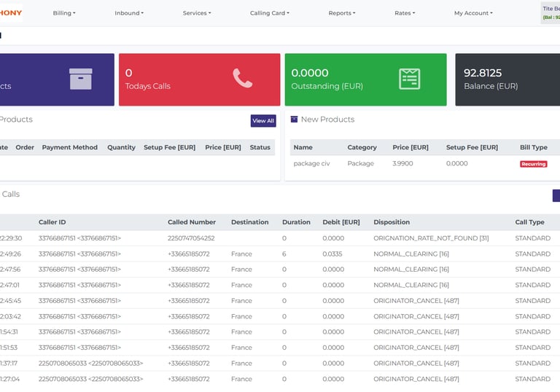
Task: Expand the Services menu
Action: (197, 13)
